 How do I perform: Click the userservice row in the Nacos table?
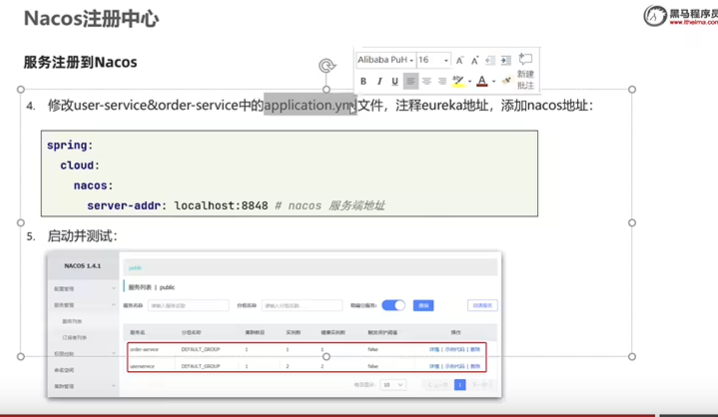click(306, 366)
